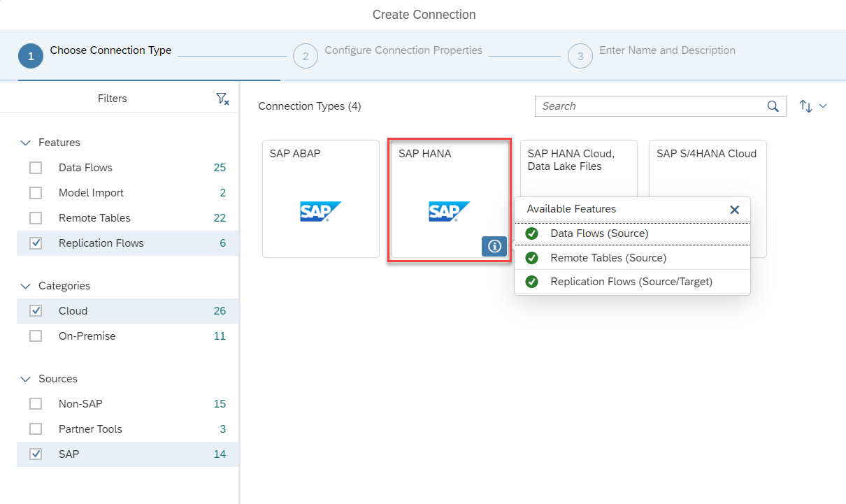Collapse the Features filter section
The width and height of the screenshot is (846, 504).
[x=26, y=142]
